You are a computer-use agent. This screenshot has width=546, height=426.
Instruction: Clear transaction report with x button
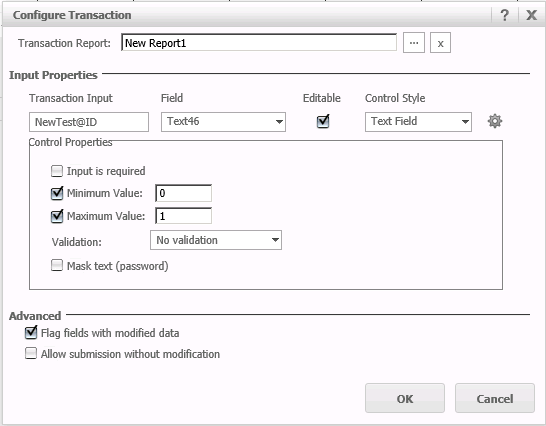440,43
